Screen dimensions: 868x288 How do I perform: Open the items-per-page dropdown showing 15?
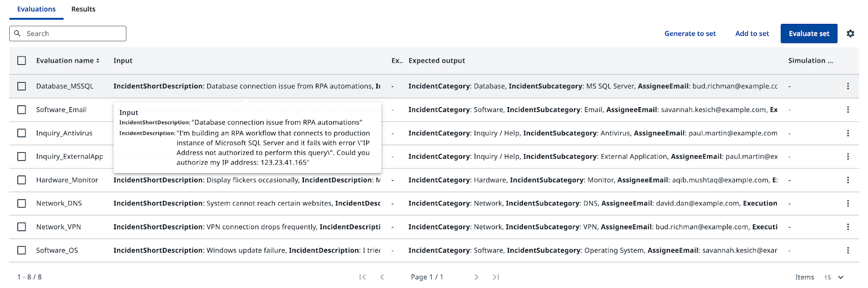834,277
